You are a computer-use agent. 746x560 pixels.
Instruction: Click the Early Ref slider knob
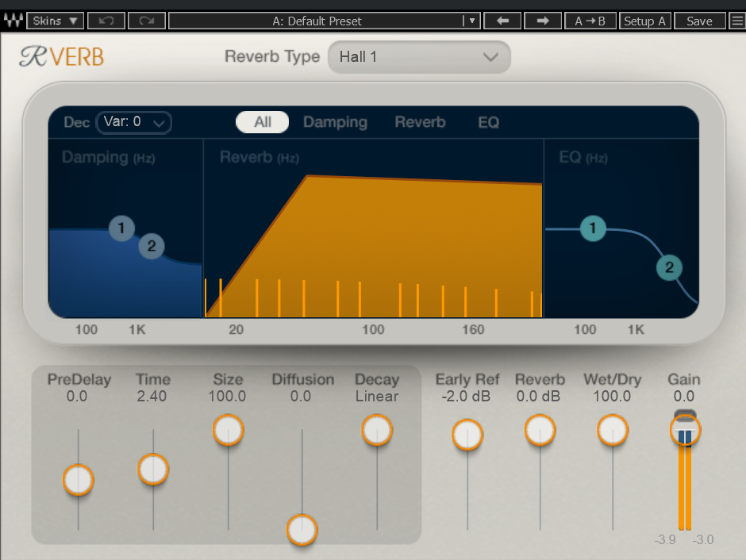pos(467,435)
